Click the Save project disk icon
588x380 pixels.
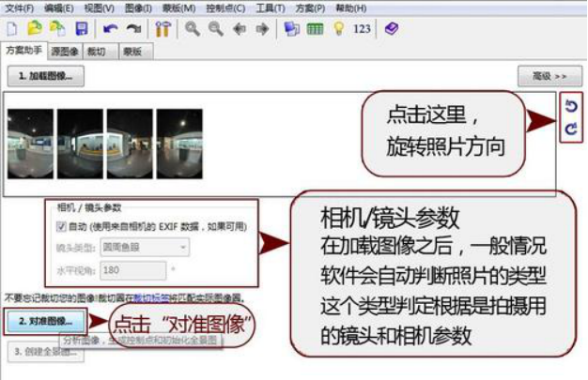pos(82,29)
